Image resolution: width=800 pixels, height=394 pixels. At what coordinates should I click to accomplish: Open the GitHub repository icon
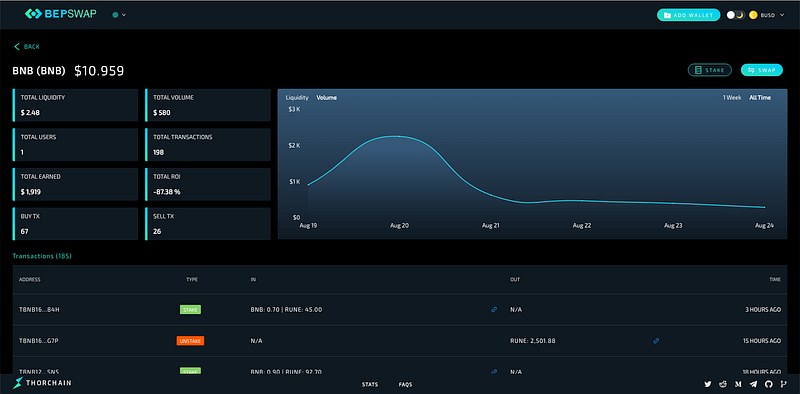(x=769, y=384)
